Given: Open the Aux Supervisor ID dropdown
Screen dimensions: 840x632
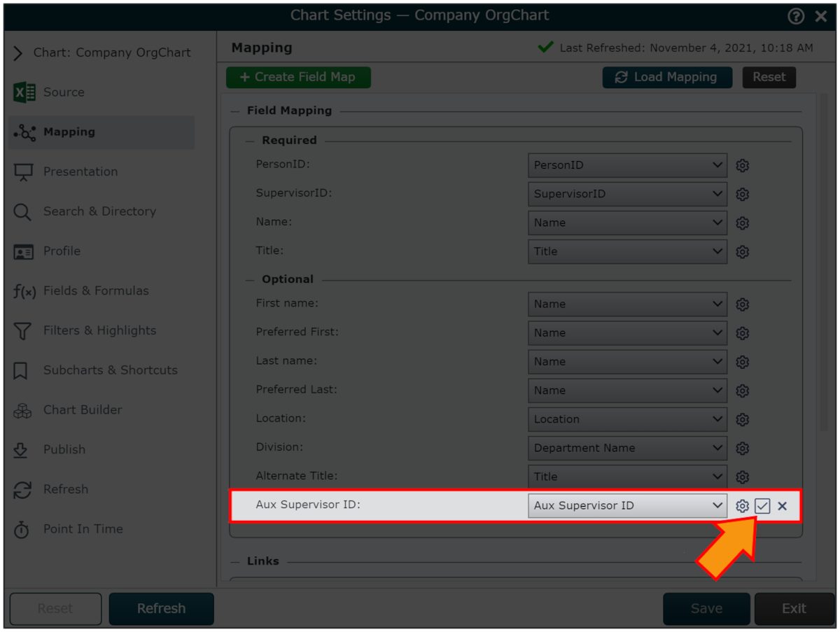Looking at the screenshot, I should pyautogui.click(x=627, y=506).
